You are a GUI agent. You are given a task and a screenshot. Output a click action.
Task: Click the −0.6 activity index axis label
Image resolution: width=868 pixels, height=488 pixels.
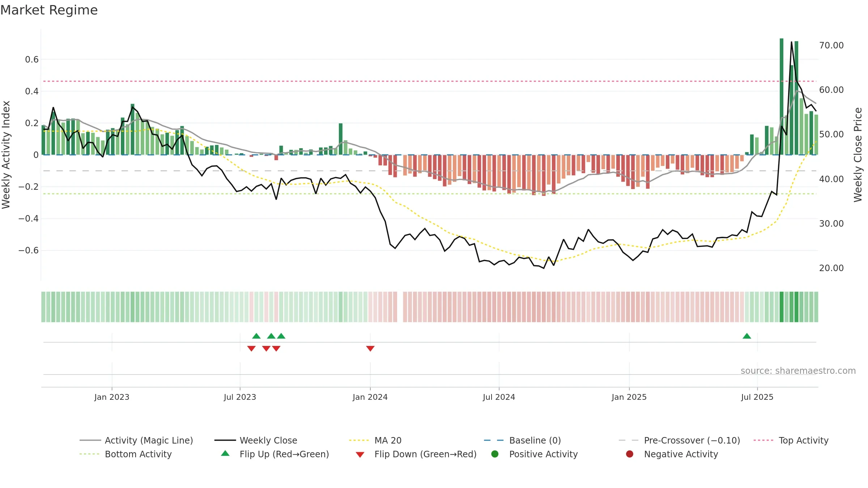[x=29, y=250]
